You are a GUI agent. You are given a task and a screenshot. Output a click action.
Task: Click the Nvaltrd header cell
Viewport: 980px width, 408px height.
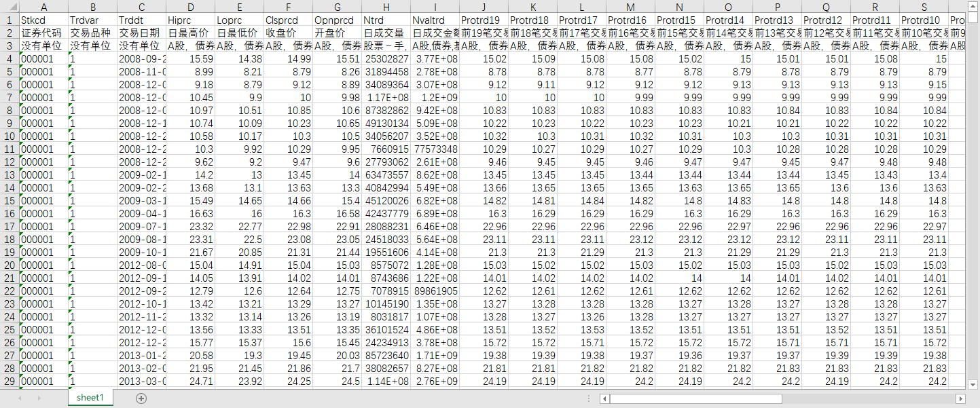435,20
